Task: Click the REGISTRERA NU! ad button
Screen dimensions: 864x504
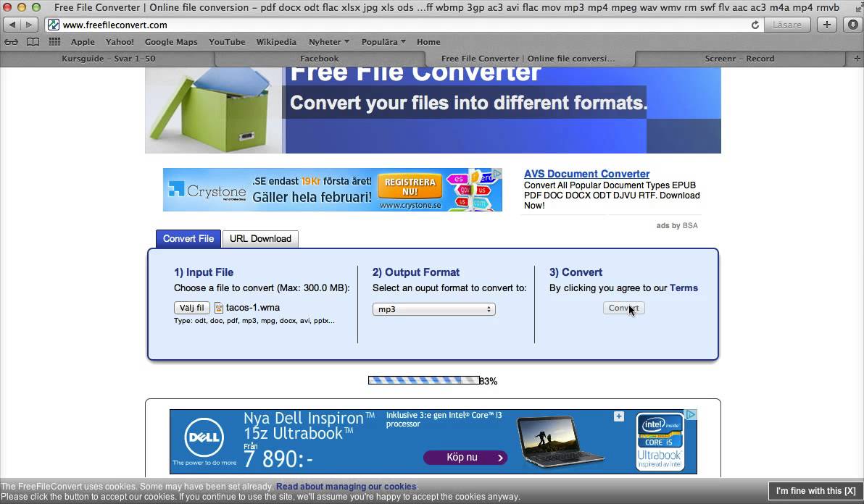Action: (x=410, y=187)
